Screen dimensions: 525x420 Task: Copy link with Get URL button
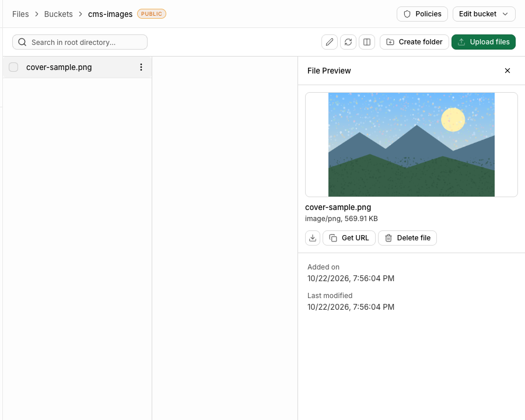point(349,238)
